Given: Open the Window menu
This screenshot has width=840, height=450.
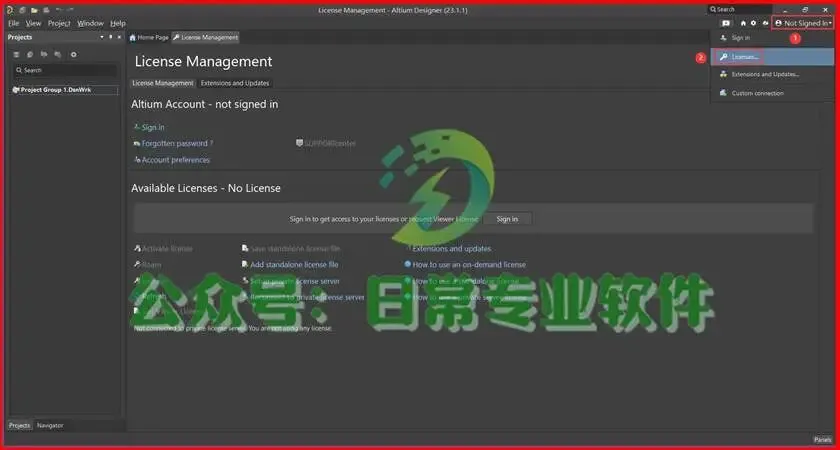Looking at the screenshot, I should (x=90, y=24).
